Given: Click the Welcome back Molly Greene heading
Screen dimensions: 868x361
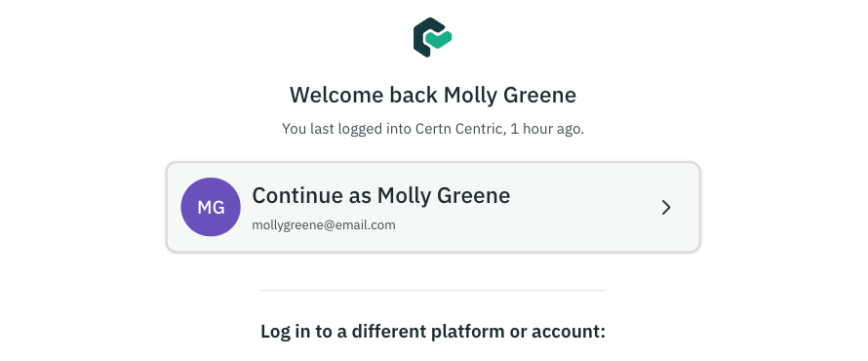Looking at the screenshot, I should click(433, 95).
